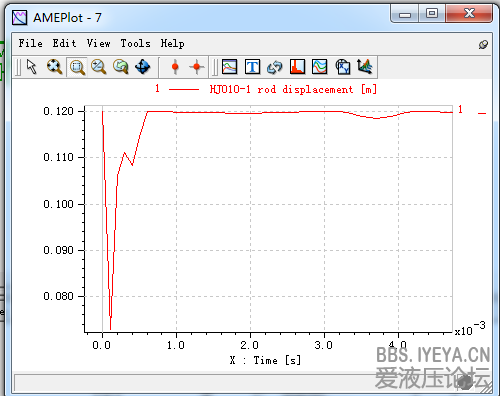Select the arrow pointer tool
The image size is (500, 396).
click(32, 67)
